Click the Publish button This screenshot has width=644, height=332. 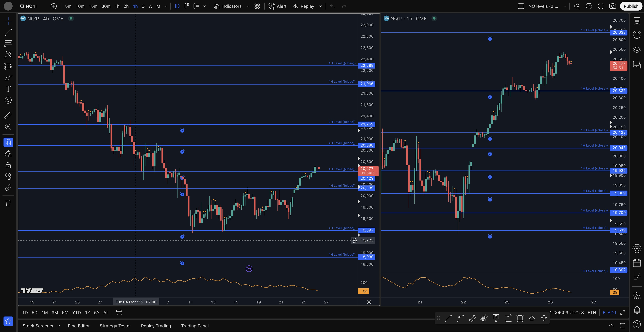point(631,6)
